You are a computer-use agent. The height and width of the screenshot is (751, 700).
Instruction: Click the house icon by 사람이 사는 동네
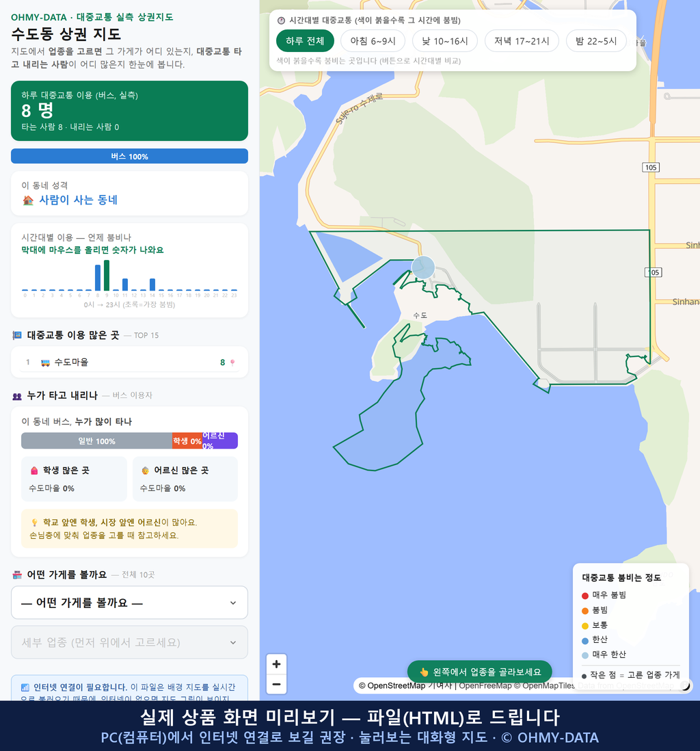(28, 200)
